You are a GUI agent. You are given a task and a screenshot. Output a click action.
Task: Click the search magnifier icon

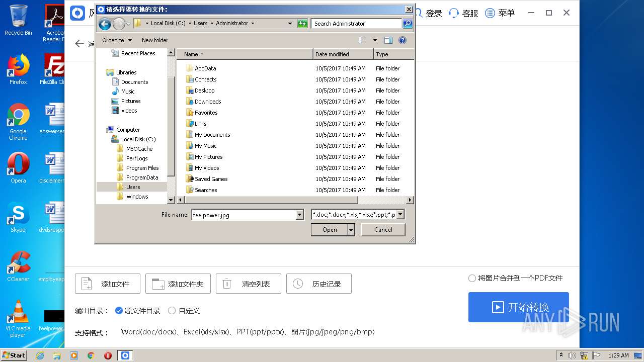click(x=408, y=23)
